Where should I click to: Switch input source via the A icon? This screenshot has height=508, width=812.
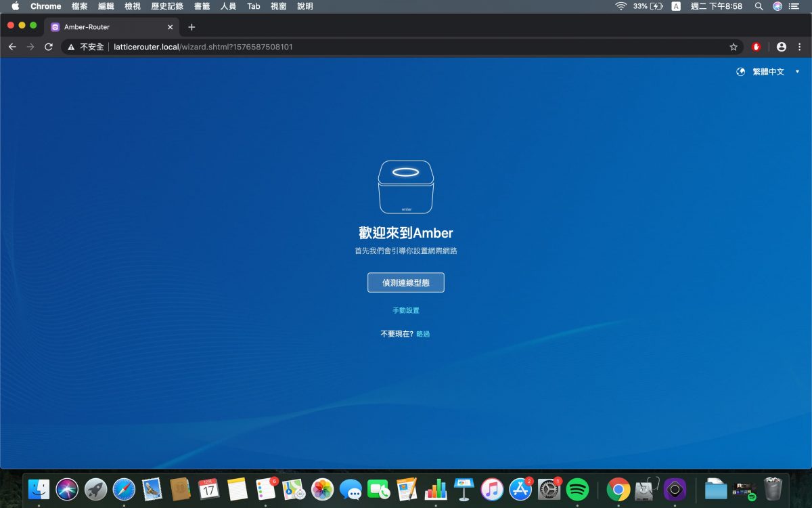coord(676,6)
